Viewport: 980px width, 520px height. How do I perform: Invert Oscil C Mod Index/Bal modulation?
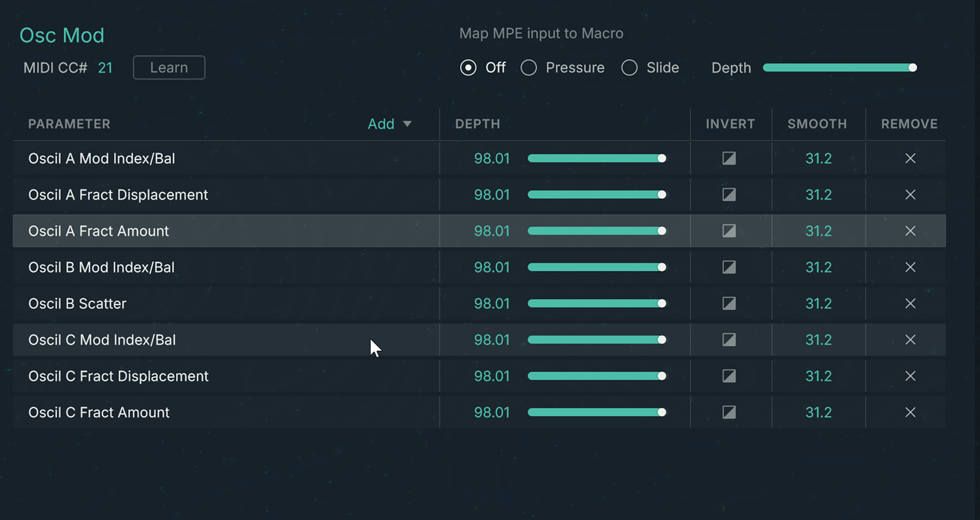tap(729, 340)
